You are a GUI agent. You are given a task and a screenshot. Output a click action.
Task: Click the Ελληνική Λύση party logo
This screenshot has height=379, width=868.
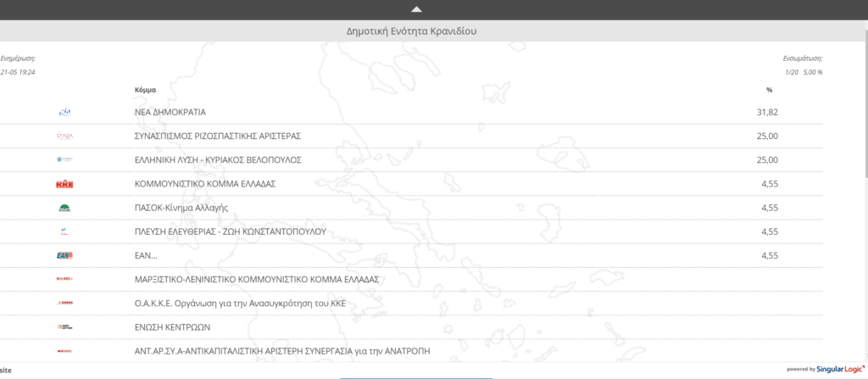click(64, 159)
